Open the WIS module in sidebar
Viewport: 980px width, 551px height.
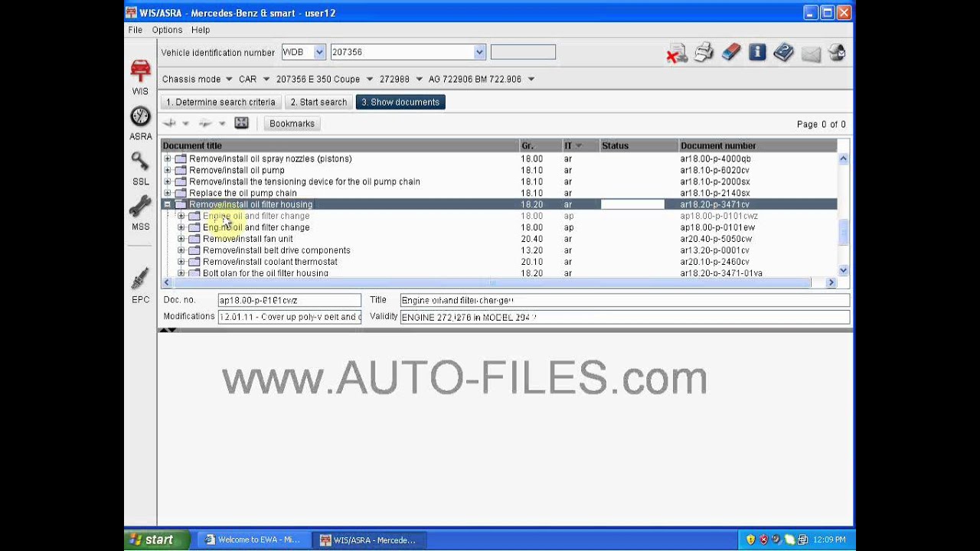[140, 77]
